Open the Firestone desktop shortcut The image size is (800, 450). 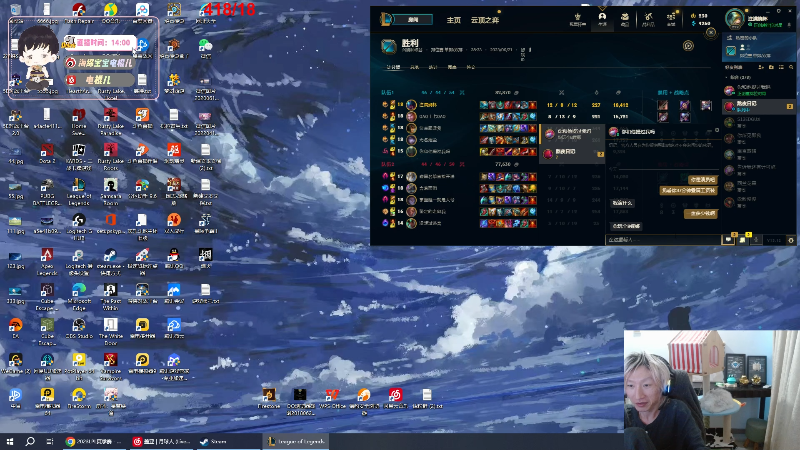coord(269,398)
